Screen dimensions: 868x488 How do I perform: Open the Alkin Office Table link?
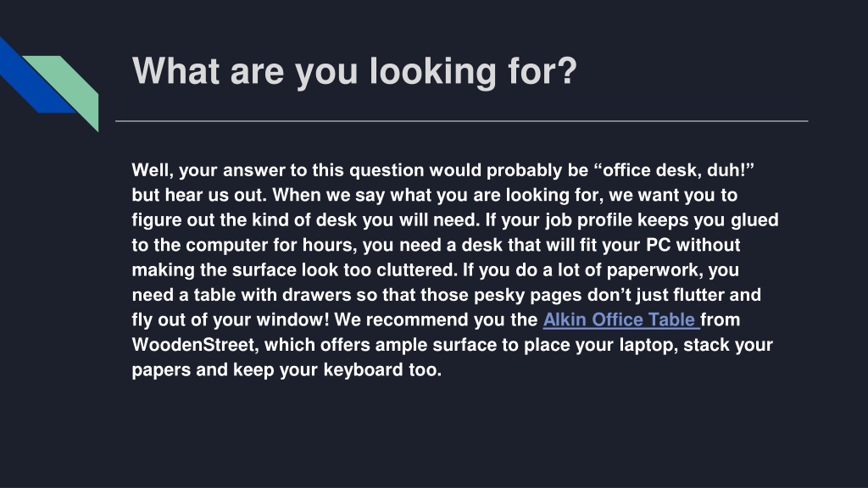coord(621,319)
